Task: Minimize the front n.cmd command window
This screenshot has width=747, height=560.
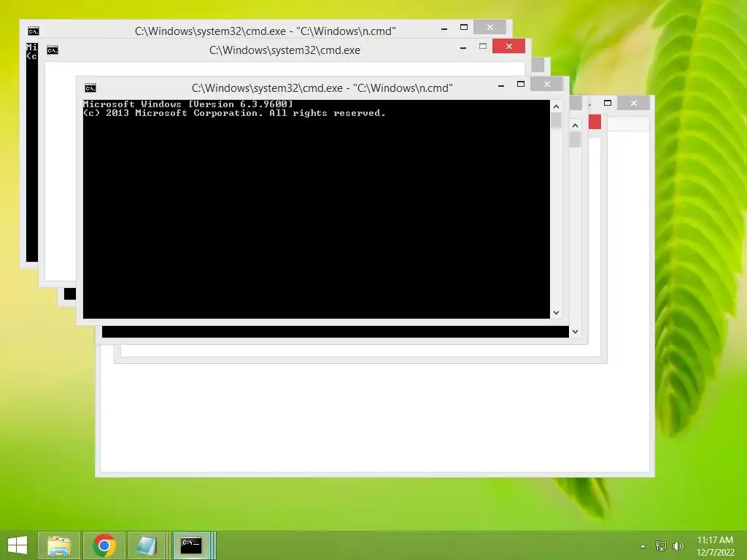Action: 501,86
